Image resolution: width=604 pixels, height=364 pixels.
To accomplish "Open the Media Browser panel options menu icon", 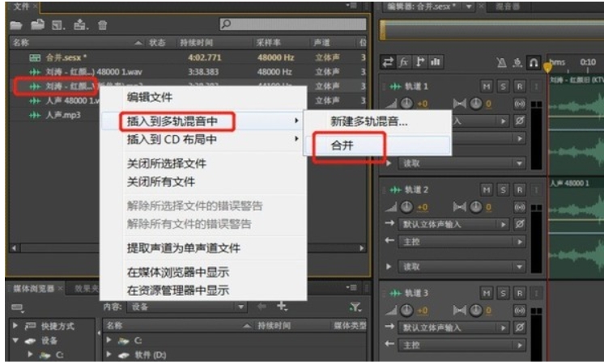I will coord(351,287).
